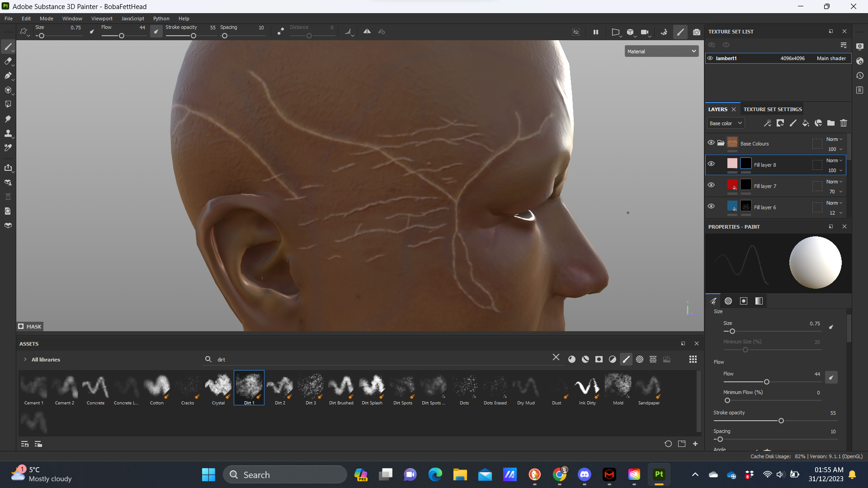This screenshot has height=488, width=868.
Task: Hide Fill layer 8
Action: pyautogui.click(x=711, y=164)
